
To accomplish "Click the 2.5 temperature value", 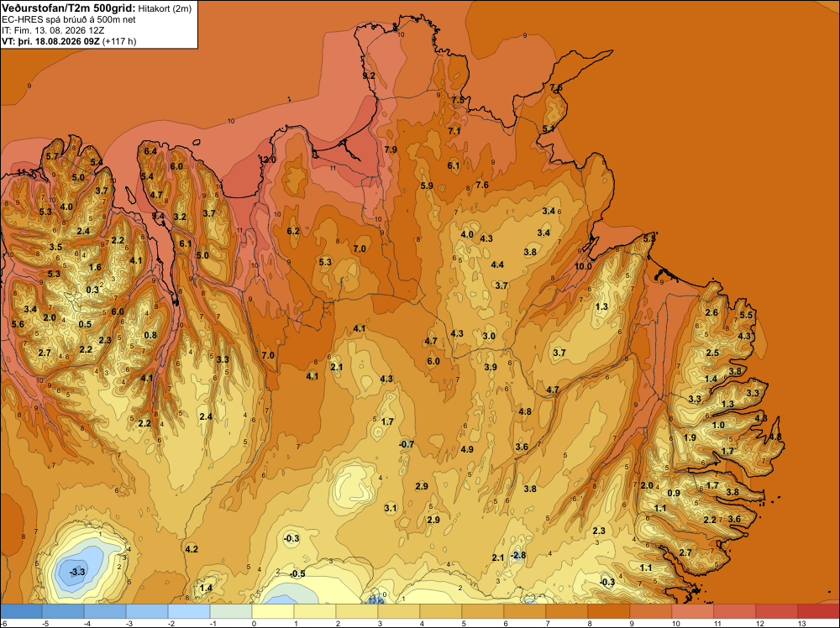I will [x=712, y=353].
